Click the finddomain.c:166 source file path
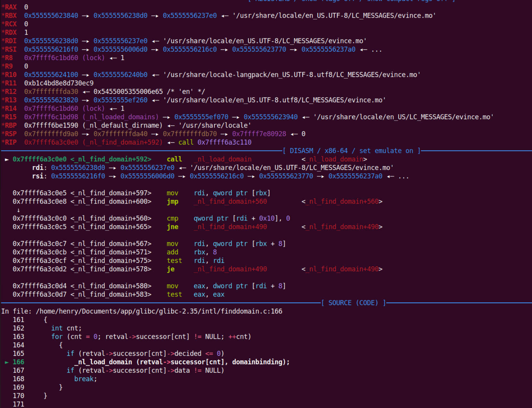This screenshot has width=532, height=408. (x=159, y=311)
